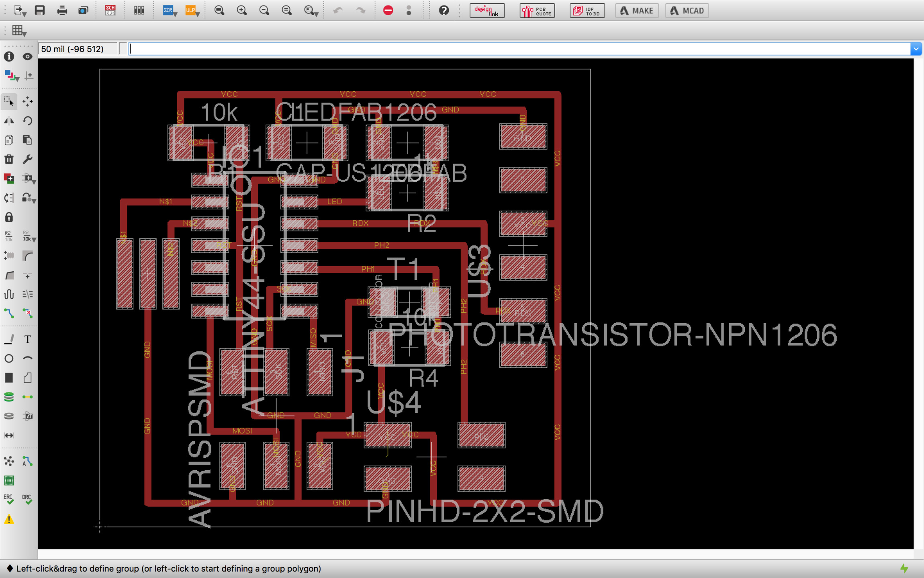Switch to schematic with SCH/BRD icon
The height and width of the screenshot is (578, 924).
[x=110, y=10]
